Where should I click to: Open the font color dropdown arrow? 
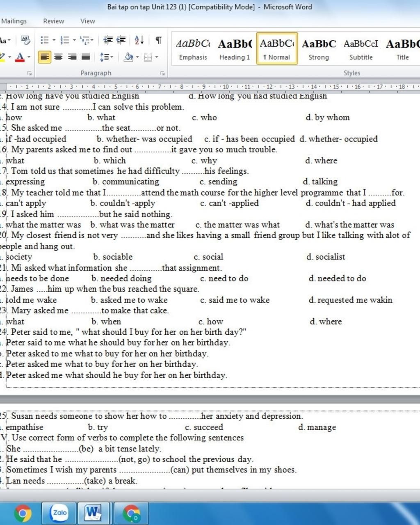point(29,57)
